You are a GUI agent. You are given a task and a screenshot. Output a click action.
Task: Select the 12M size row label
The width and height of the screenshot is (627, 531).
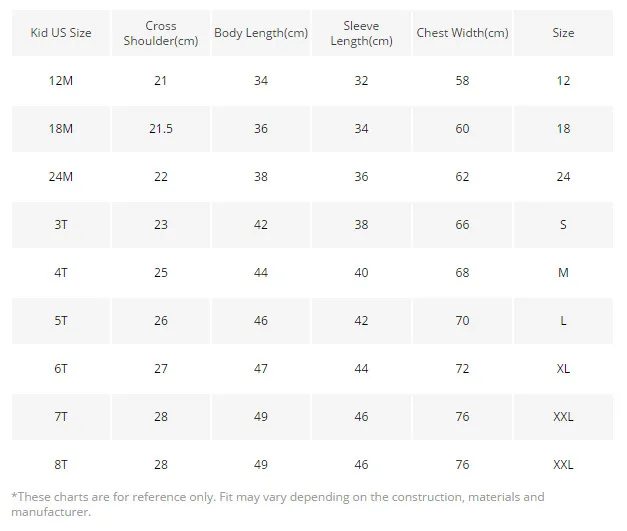click(x=61, y=81)
